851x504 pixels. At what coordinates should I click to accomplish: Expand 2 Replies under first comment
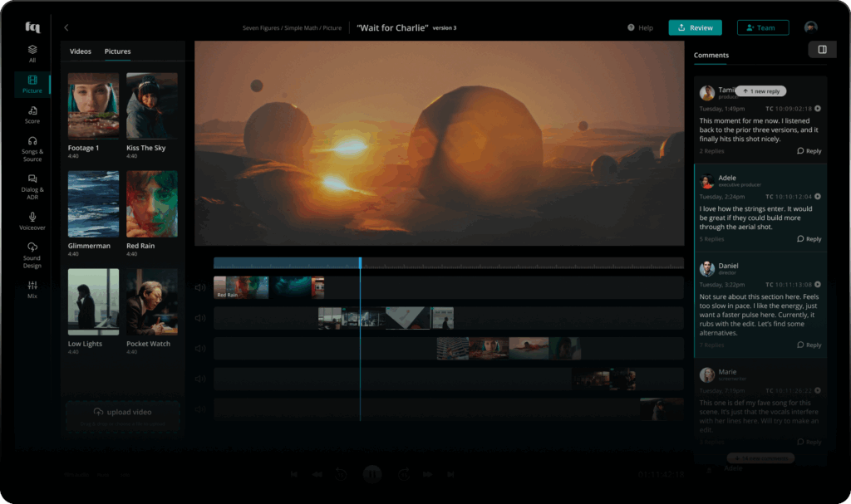point(711,151)
